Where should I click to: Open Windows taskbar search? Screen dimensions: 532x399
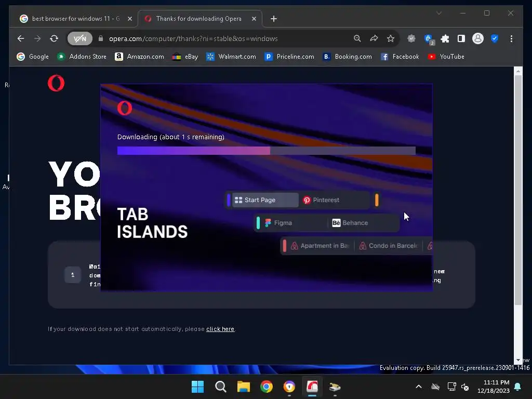click(x=220, y=387)
